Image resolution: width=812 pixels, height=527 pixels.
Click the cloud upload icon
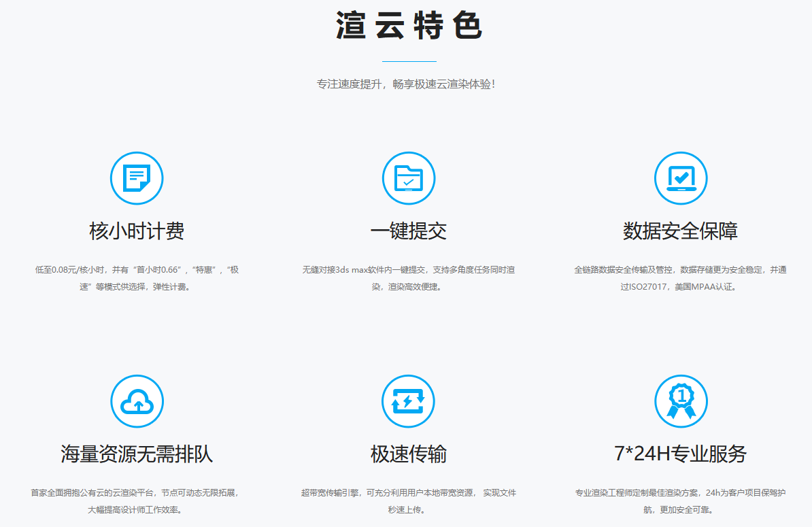coord(137,401)
